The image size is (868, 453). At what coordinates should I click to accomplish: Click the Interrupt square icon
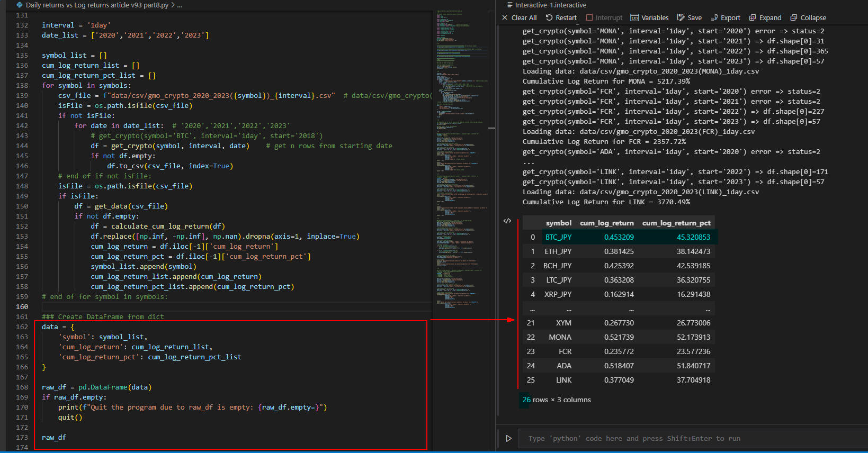point(589,17)
